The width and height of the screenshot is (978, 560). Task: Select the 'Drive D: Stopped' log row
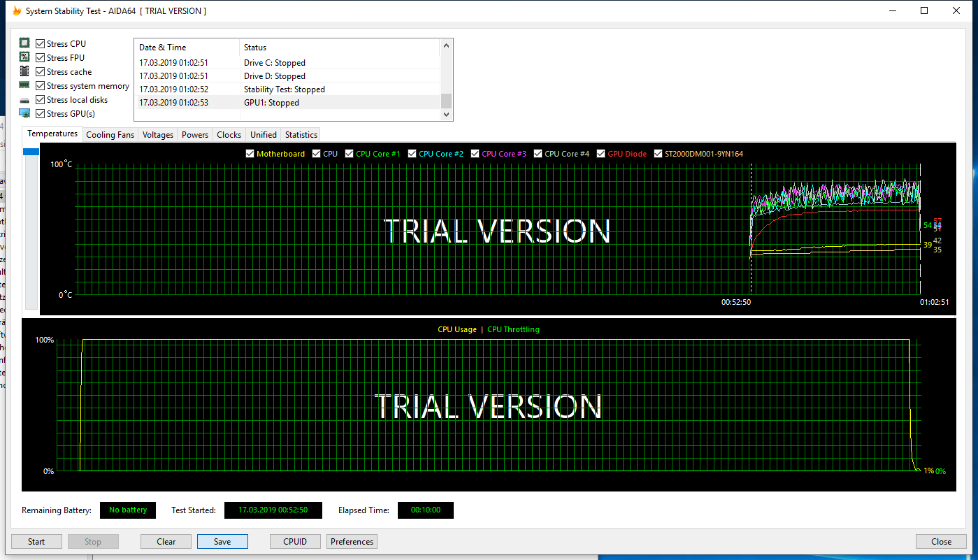coord(287,76)
